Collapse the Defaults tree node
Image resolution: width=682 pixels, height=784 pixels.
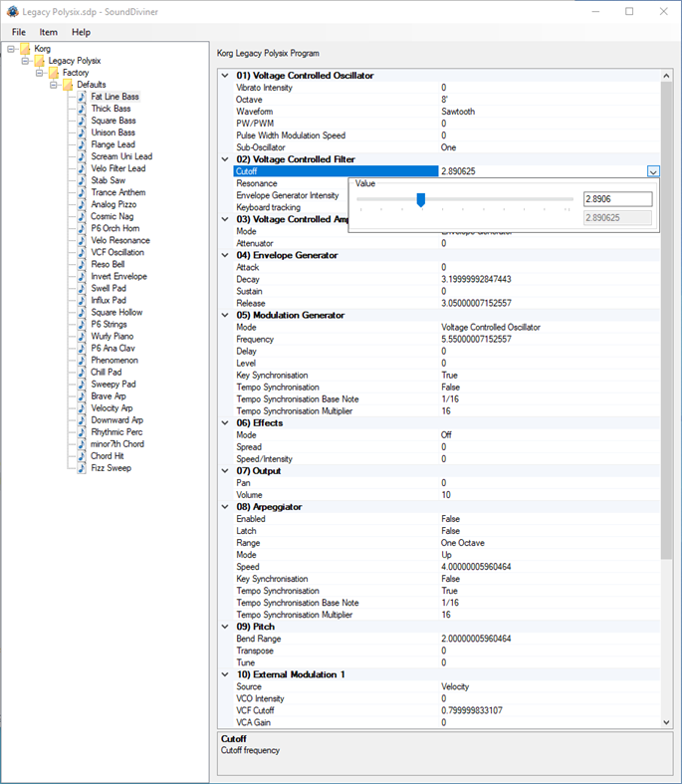coord(54,85)
